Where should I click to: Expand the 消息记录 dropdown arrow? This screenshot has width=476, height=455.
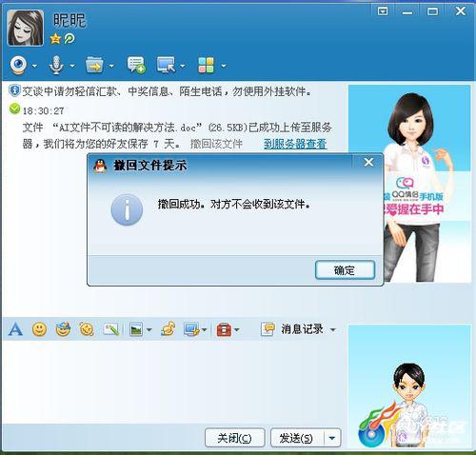pyautogui.click(x=332, y=330)
